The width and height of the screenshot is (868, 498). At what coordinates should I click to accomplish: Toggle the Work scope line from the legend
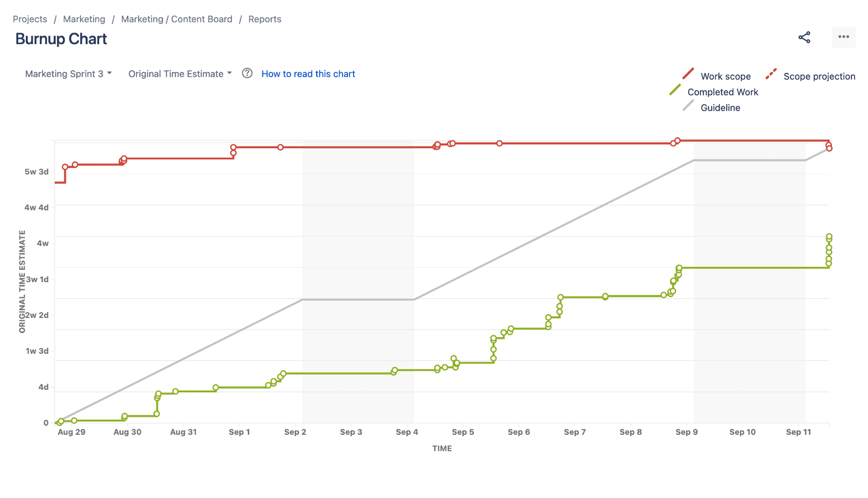point(726,76)
